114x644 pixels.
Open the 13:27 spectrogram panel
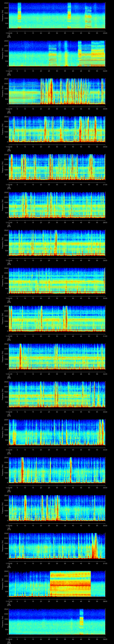click(x=57, y=205)
